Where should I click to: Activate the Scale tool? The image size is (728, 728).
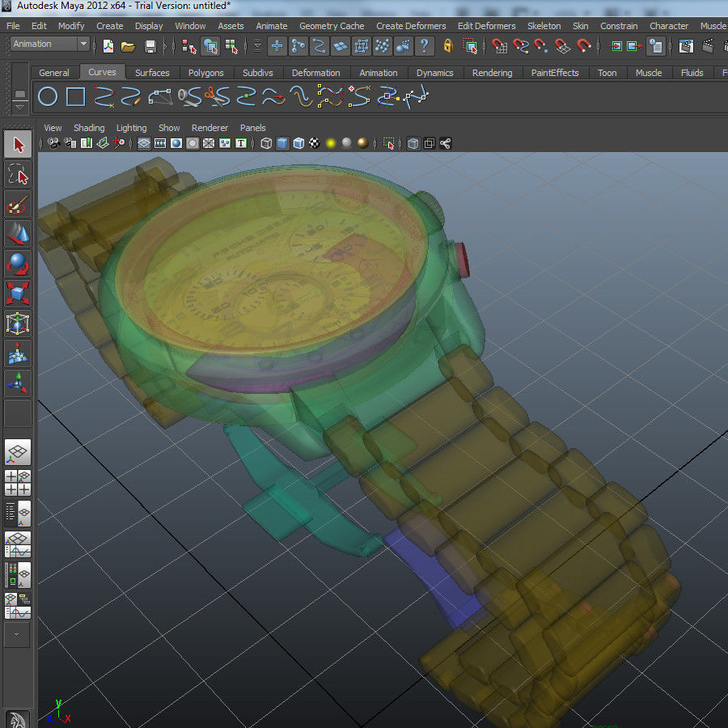18,294
